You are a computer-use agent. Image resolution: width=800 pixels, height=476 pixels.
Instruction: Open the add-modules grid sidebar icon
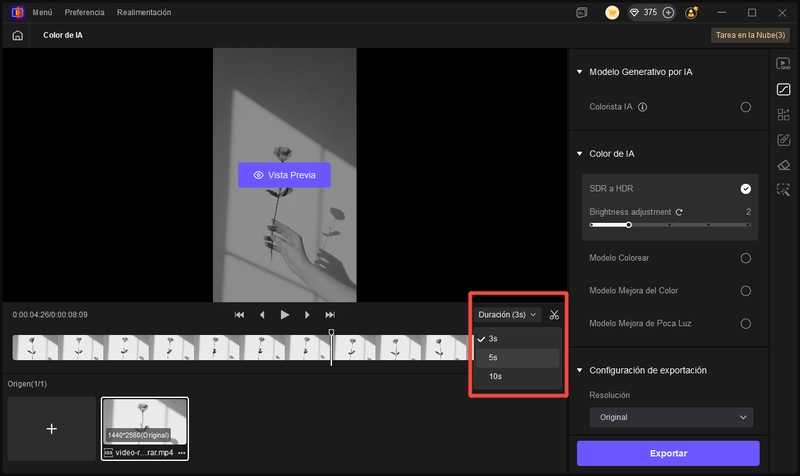point(783,114)
